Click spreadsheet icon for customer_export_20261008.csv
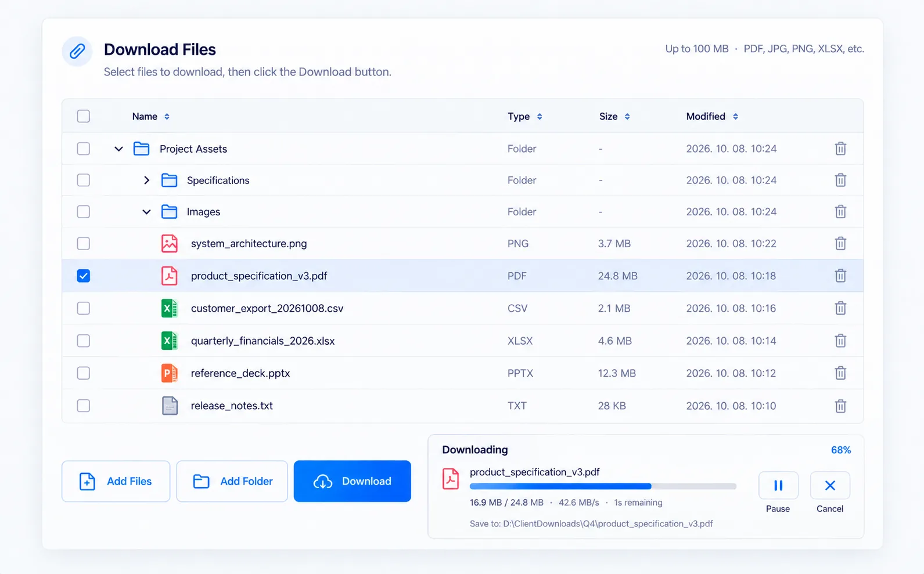The image size is (924, 574). pos(169,308)
